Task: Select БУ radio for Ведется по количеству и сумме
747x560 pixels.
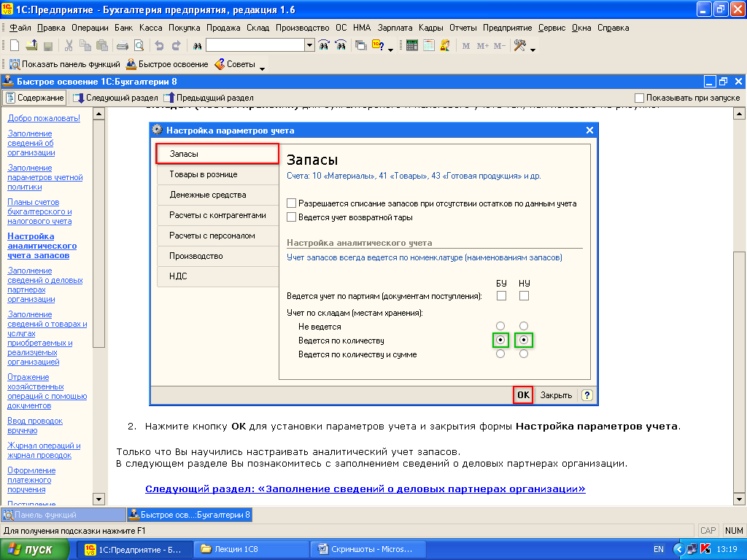Action: [500, 354]
